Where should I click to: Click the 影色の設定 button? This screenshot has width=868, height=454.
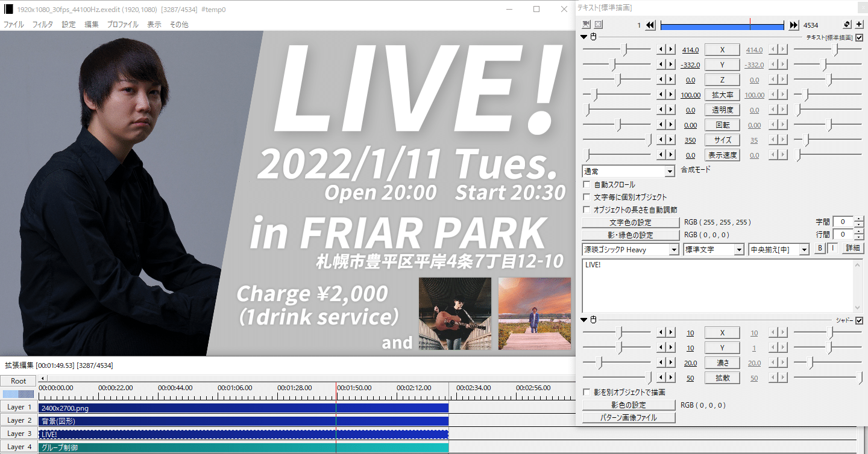point(629,405)
